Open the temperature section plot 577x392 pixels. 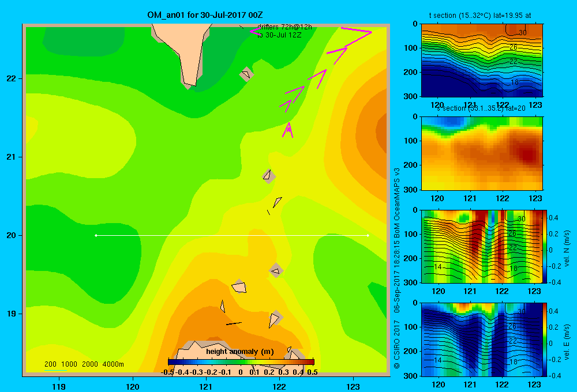(482, 61)
